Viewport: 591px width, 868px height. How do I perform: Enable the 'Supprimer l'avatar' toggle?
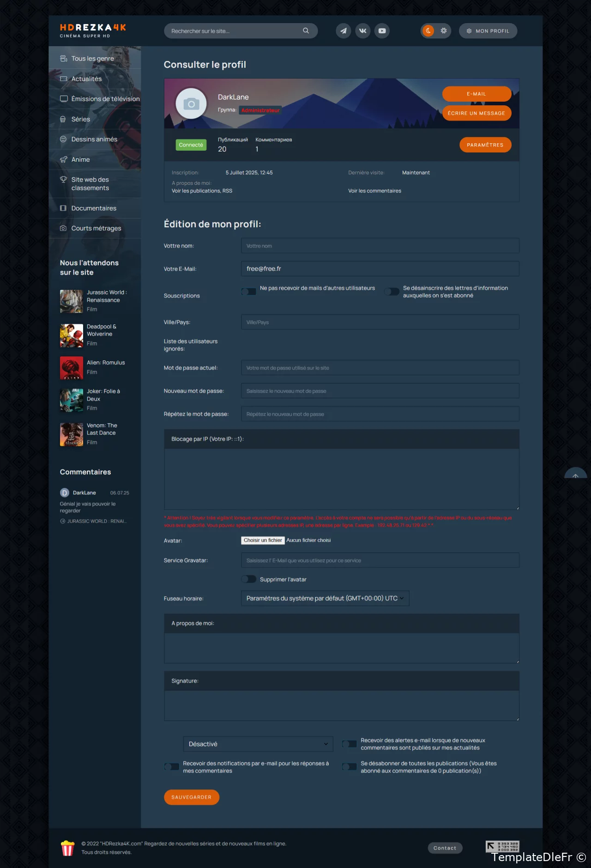tap(248, 579)
